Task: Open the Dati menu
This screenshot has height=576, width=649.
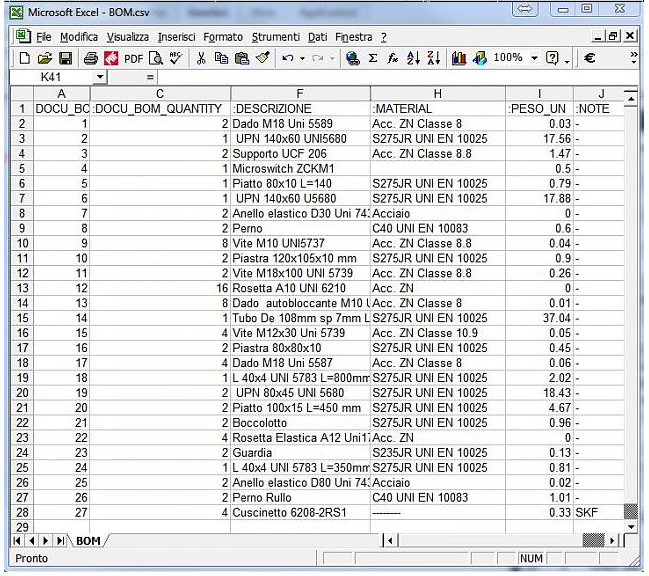Action: [317, 37]
